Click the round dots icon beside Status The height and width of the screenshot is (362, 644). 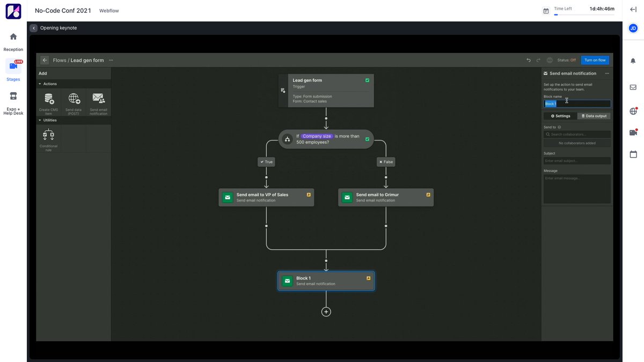[x=550, y=60]
